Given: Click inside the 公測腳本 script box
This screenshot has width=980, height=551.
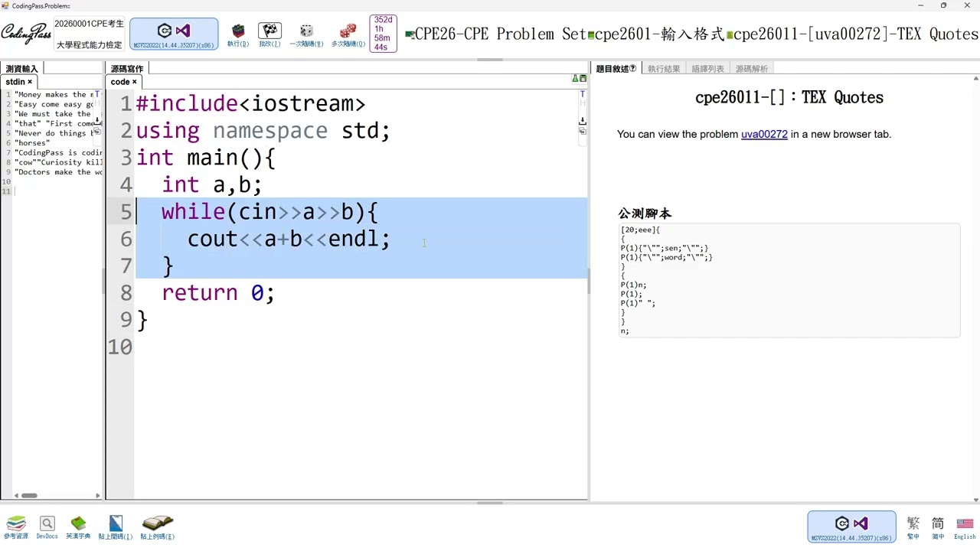Looking at the screenshot, I should (x=789, y=280).
